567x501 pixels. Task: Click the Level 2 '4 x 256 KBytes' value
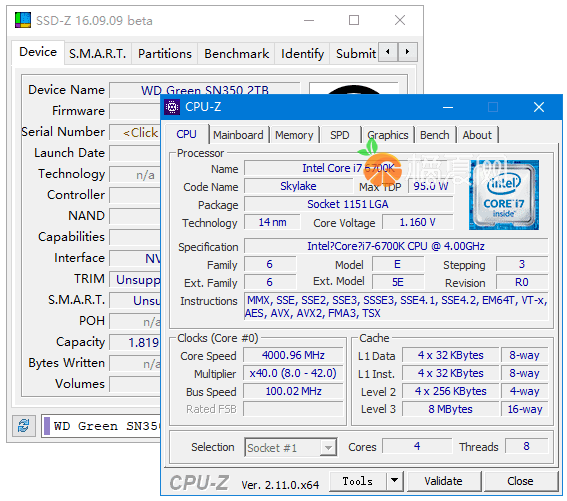pyautogui.click(x=451, y=391)
